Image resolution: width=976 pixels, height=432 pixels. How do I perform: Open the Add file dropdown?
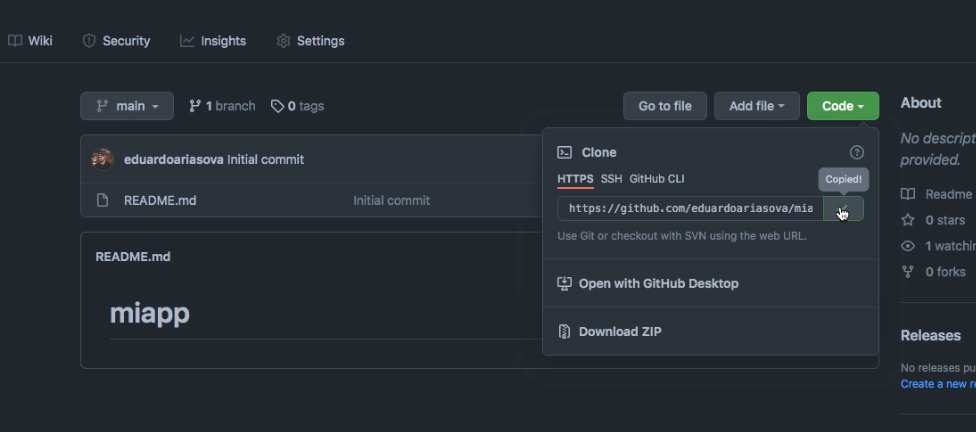(x=756, y=106)
